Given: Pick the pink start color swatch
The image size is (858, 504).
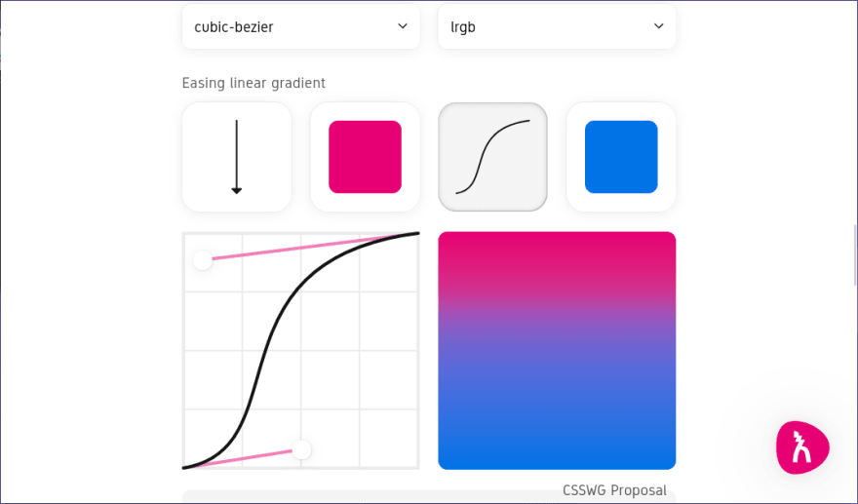Looking at the screenshot, I should (x=365, y=157).
